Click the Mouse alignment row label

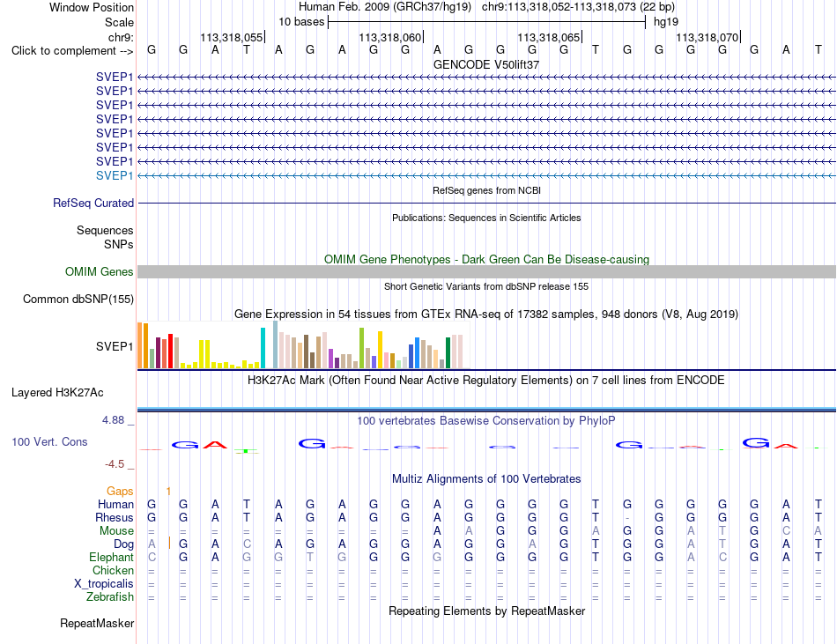116,531
